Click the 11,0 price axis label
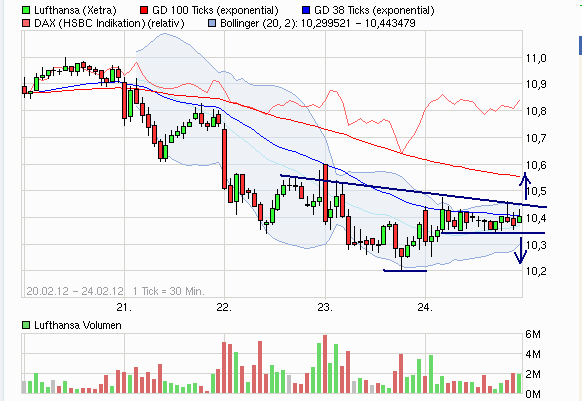Screen dimensions: 582x401 click(x=536, y=58)
